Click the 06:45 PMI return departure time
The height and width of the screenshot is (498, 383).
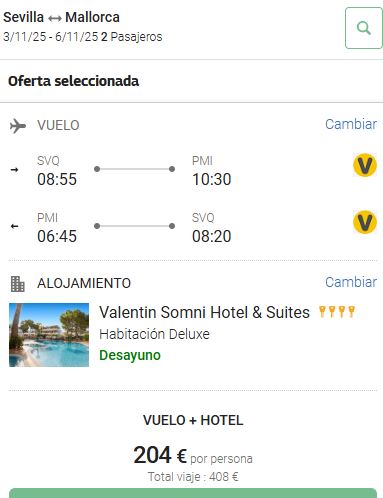tap(57, 236)
